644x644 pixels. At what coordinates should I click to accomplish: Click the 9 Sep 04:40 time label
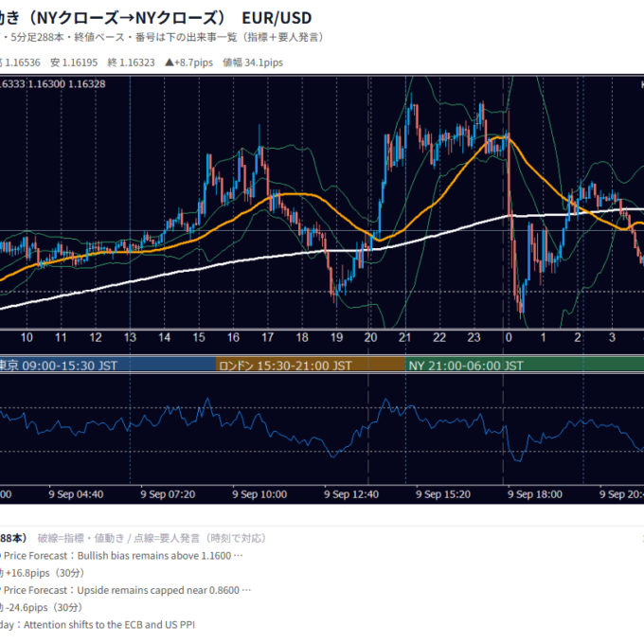[76, 494]
